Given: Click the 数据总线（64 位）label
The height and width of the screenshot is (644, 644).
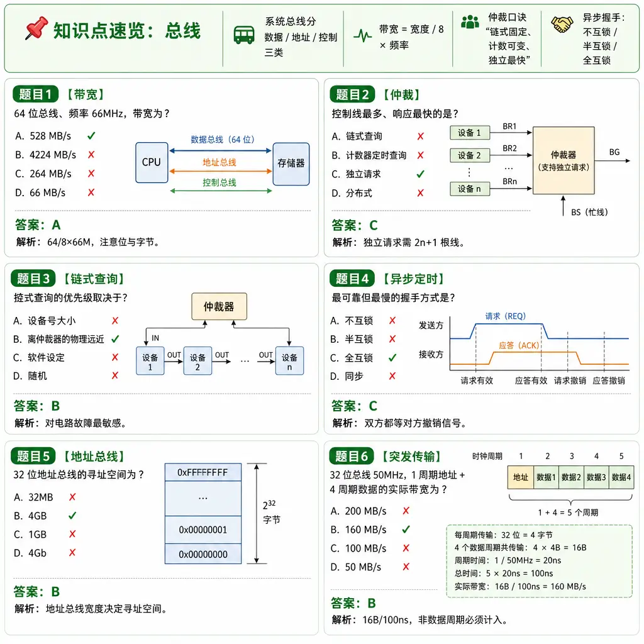Looking at the screenshot, I should [222, 140].
